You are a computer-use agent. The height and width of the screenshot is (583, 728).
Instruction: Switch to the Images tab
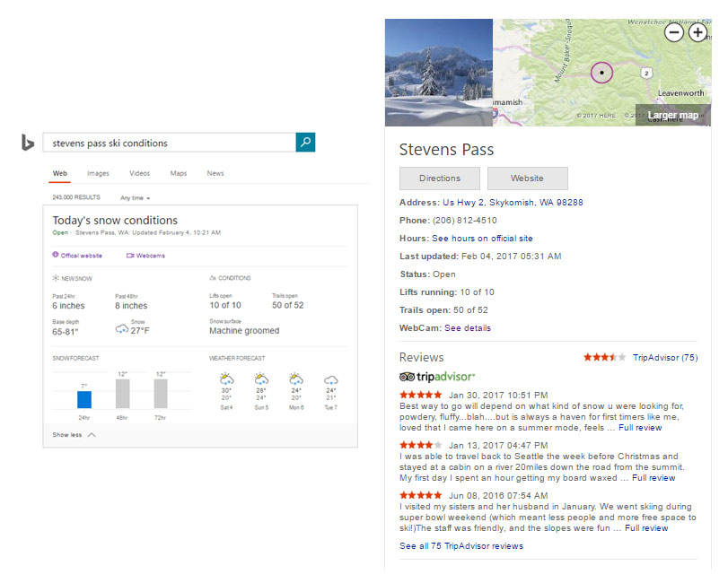[x=98, y=173]
